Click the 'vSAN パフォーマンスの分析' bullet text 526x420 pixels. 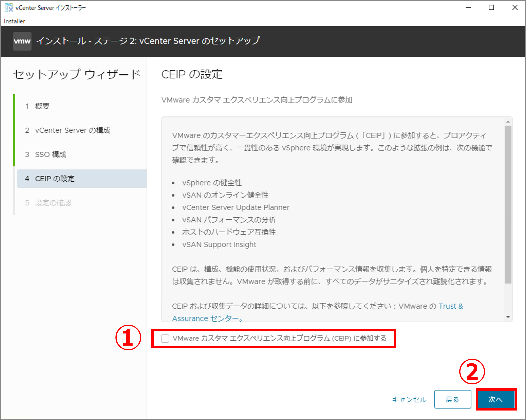229,220
